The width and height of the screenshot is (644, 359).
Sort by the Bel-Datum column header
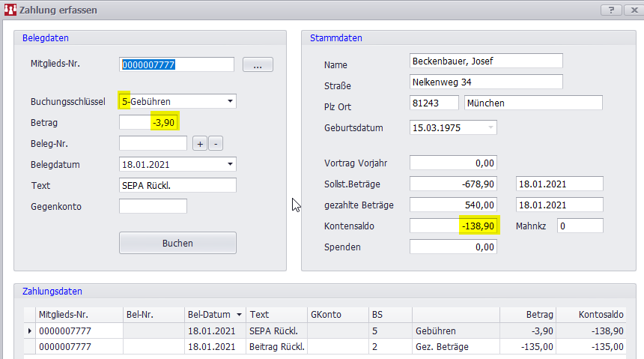214,315
